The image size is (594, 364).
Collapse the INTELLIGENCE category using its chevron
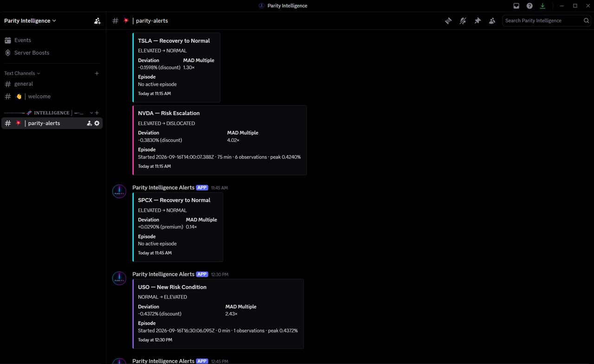pos(91,113)
